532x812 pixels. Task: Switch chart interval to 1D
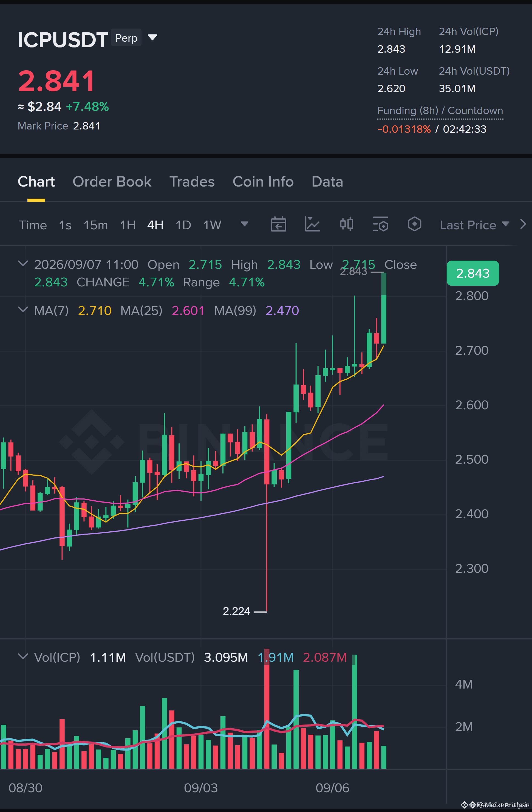[183, 225]
